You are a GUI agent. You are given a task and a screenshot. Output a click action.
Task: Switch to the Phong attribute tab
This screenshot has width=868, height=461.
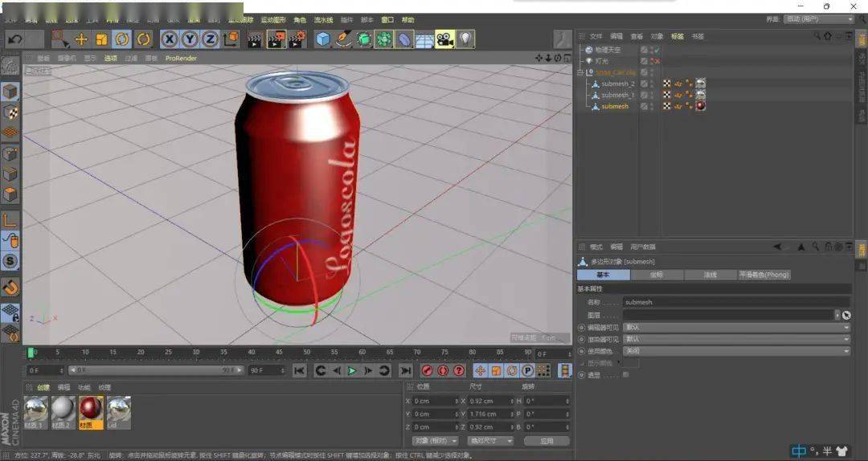[x=764, y=275]
